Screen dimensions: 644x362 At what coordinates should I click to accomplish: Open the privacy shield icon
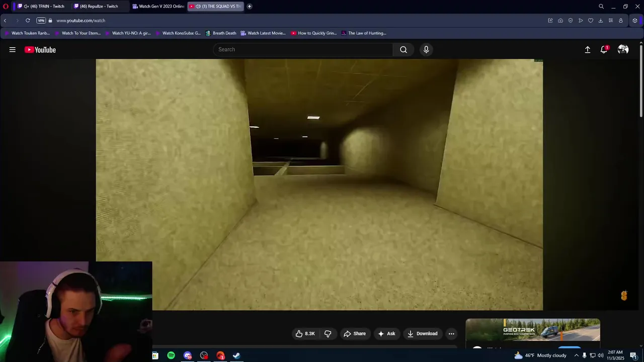tap(571, 21)
